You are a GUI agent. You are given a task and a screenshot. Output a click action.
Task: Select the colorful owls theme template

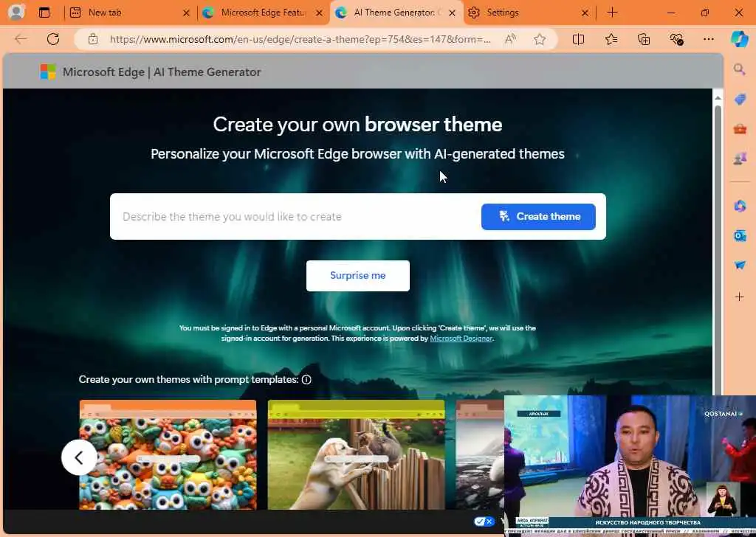click(x=168, y=454)
